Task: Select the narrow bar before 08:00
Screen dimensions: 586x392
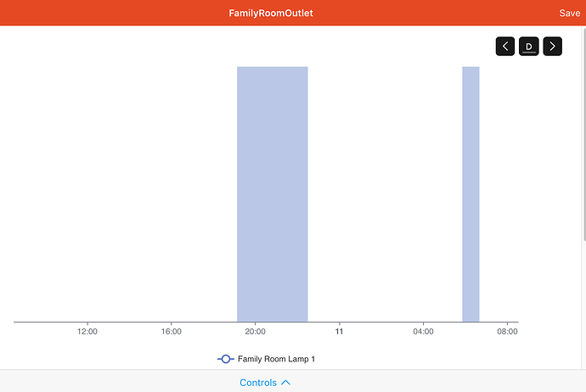Action: pyautogui.click(x=470, y=193)
